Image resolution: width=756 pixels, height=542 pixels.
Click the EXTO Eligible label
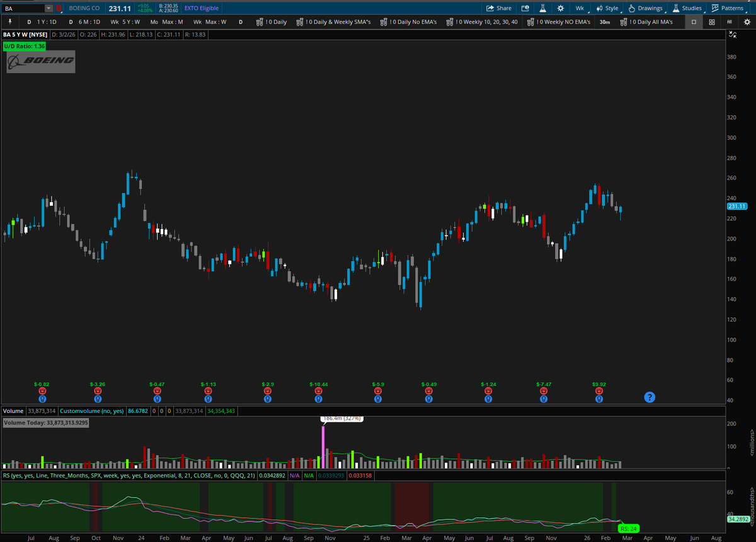[202, 8]
